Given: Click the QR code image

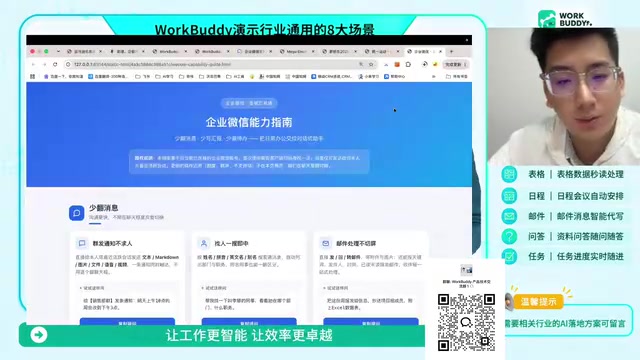Looking at the screenshot, I should (467, 322).
